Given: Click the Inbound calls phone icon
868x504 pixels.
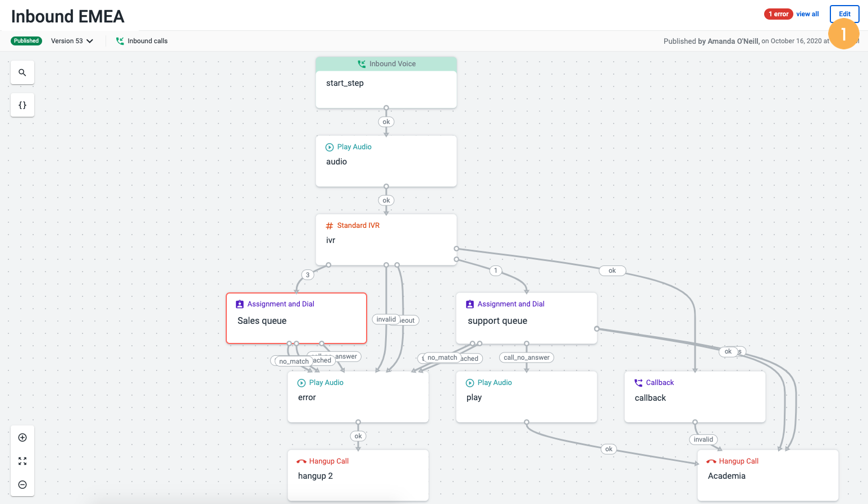Looking at the screenshot, I should (x=120, y=41).
